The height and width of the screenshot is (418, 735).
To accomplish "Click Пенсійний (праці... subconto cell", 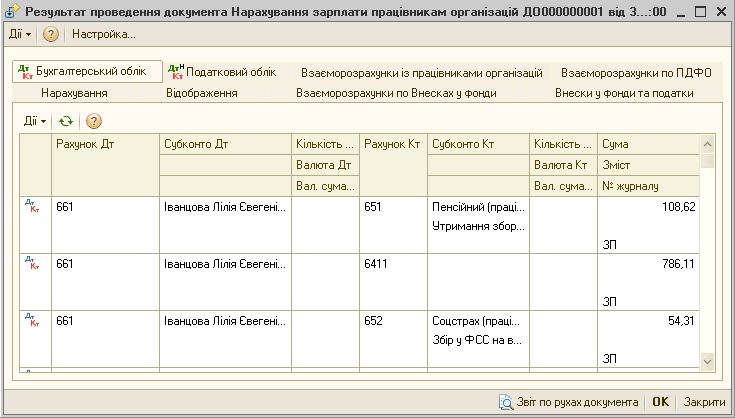I will pyautogui.click(x=478, y=207).
